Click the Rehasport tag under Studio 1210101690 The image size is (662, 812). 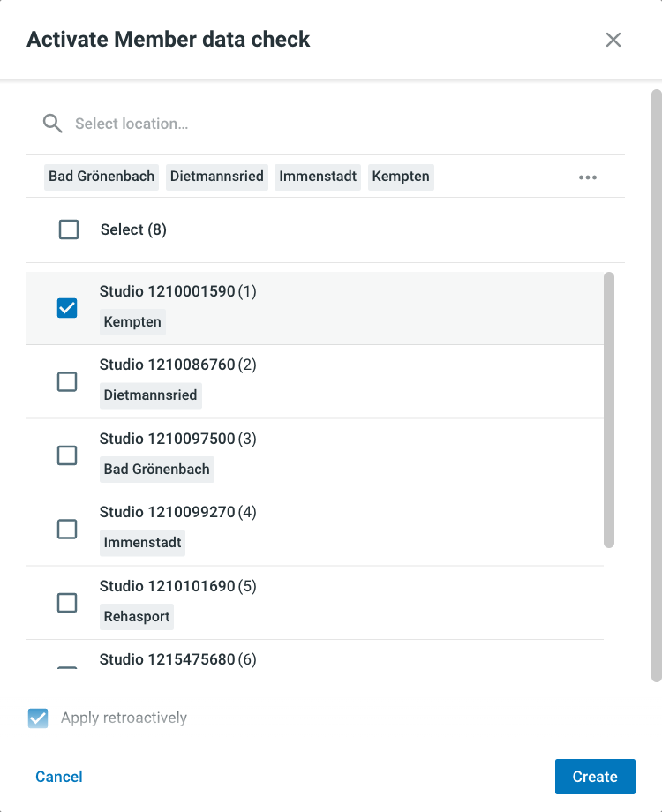click(137, 617)
